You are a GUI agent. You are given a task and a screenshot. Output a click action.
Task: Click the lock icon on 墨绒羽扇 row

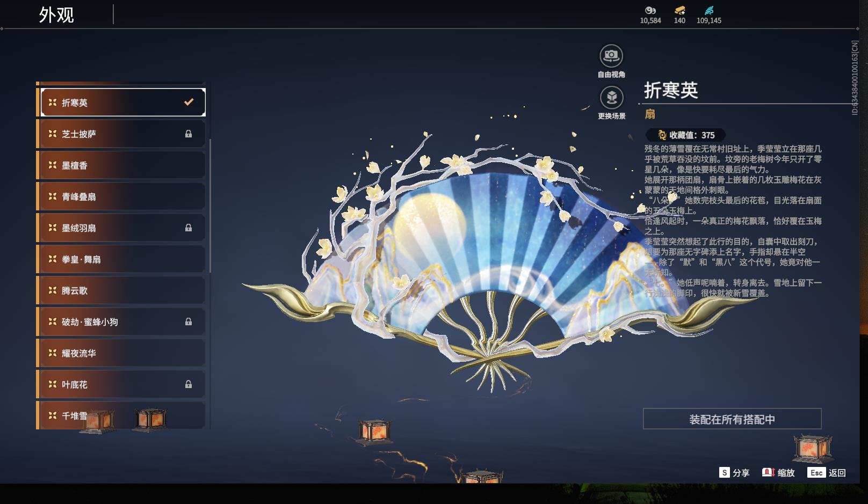click(189, 228)
